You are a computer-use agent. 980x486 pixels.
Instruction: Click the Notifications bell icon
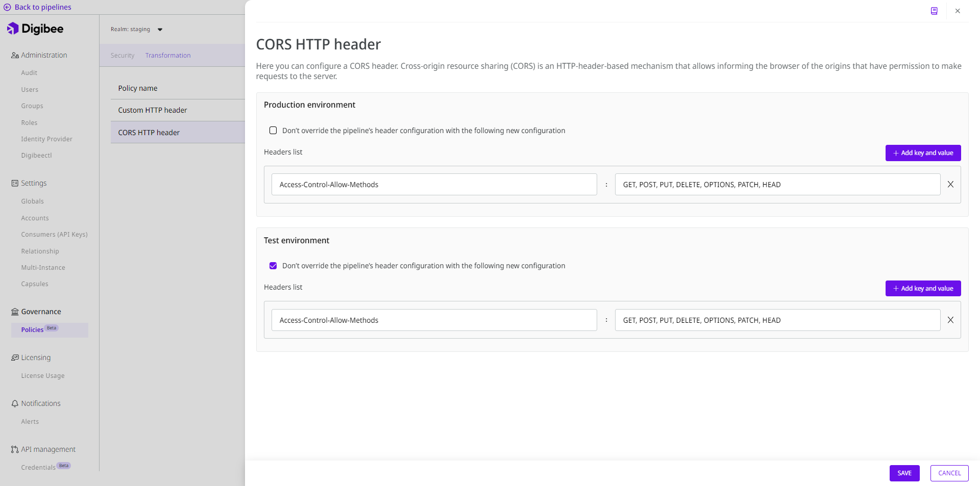click(15, 403)
